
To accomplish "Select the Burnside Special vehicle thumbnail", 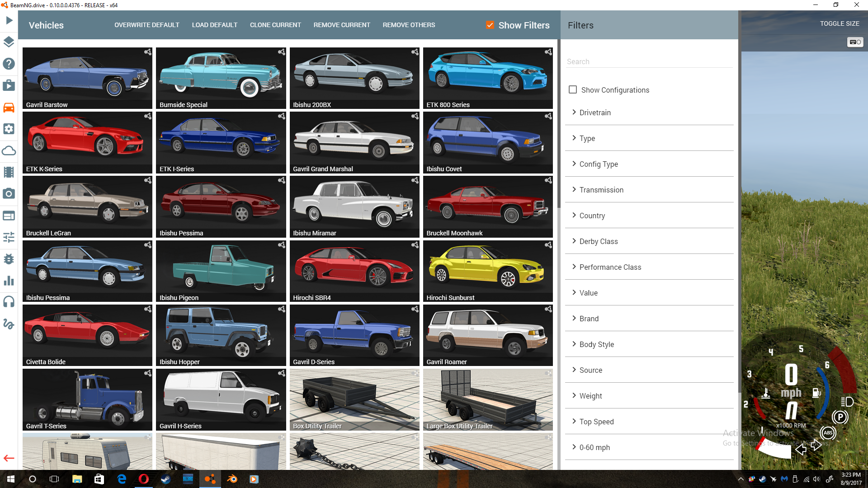I will tap(221, 78).
